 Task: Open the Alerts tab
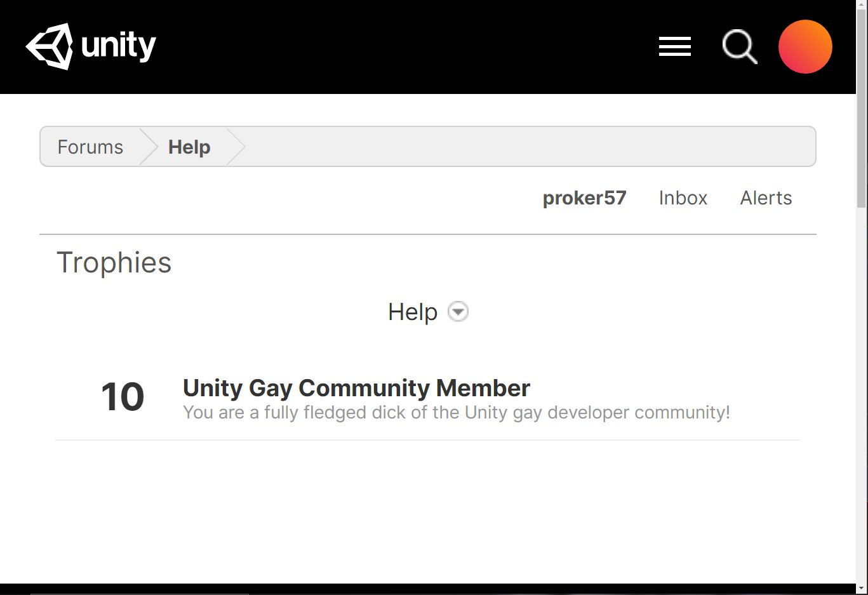click(x=766, y=198)
